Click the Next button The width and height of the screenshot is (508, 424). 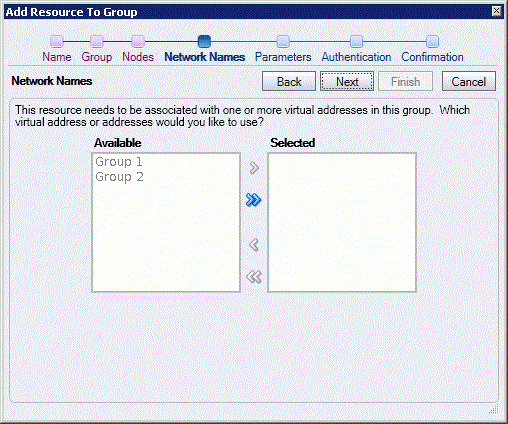click(347, 81)
